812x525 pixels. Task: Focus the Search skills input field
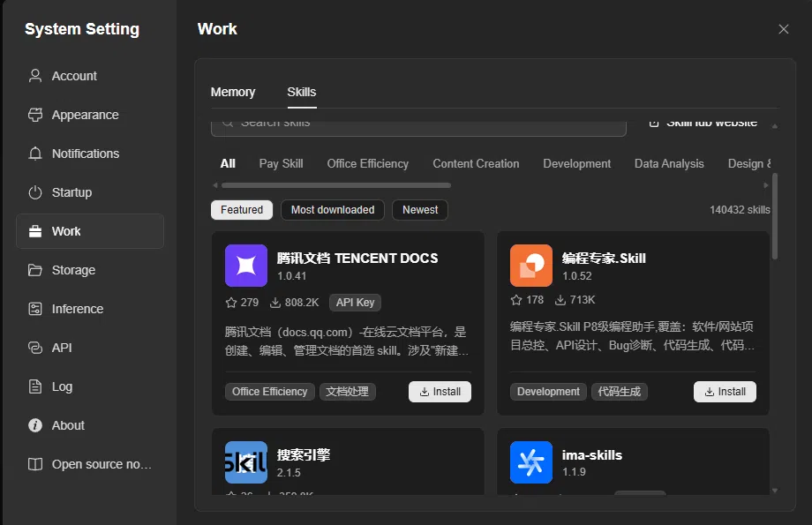pyautogui.click(x=418, y=127)
